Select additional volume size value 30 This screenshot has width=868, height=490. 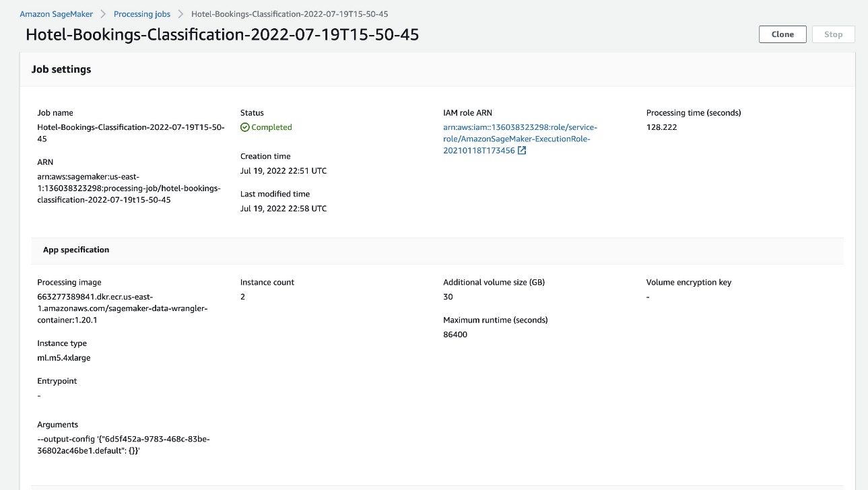448,297
